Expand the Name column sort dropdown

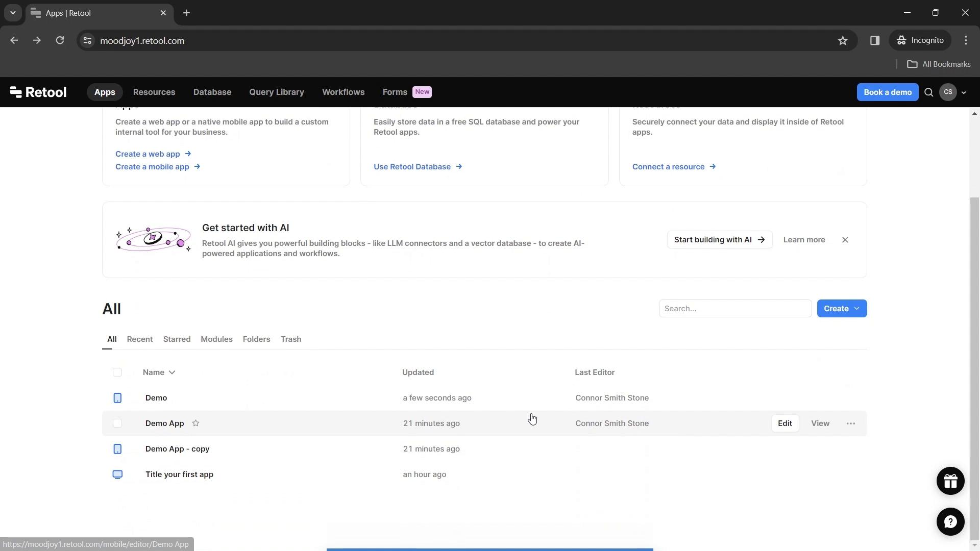(x=173, y=372)
